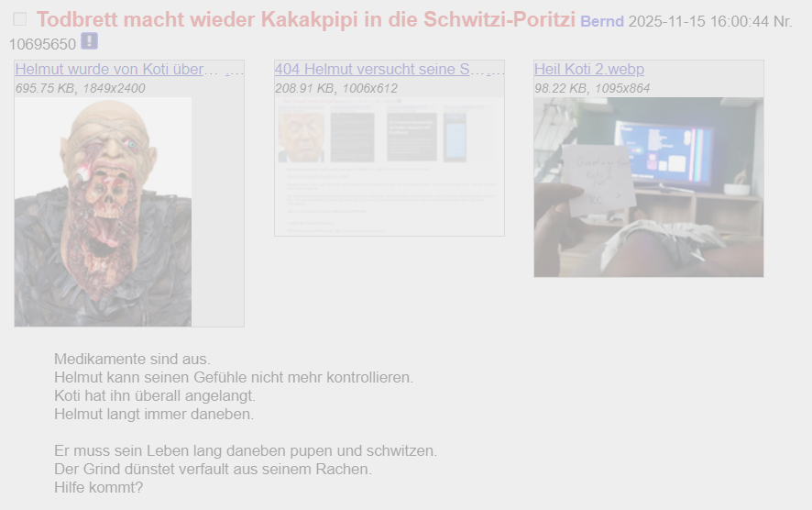Tick the post selection checkbox before the subject

(20, 19)
